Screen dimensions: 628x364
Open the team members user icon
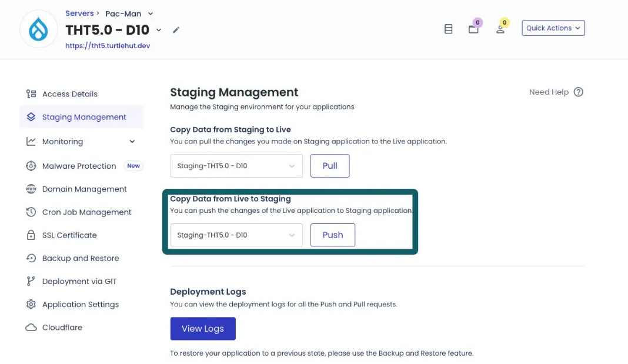click(500, 29)
